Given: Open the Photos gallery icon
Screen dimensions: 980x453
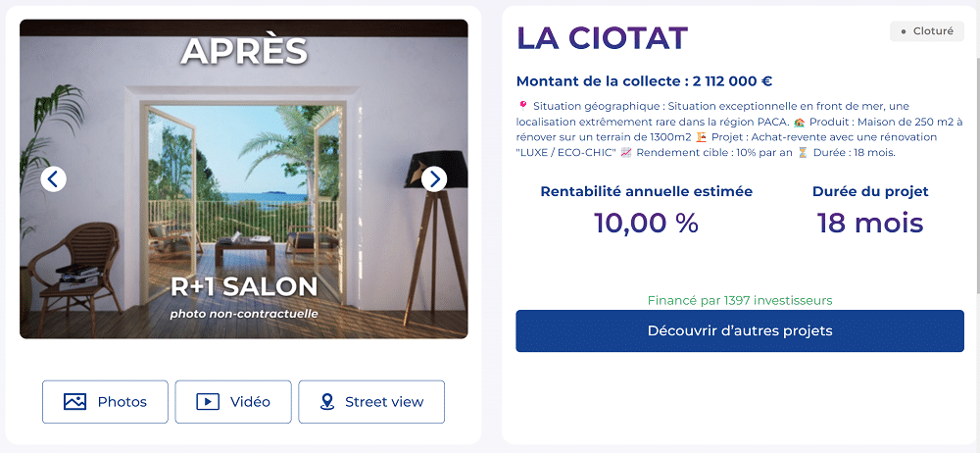Looking at the screenshot, I should coord(75,402).
